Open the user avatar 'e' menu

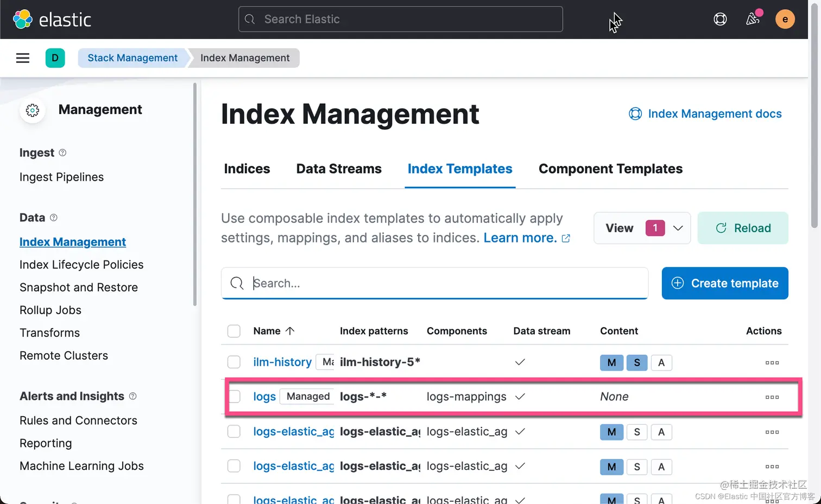(785, 20)
